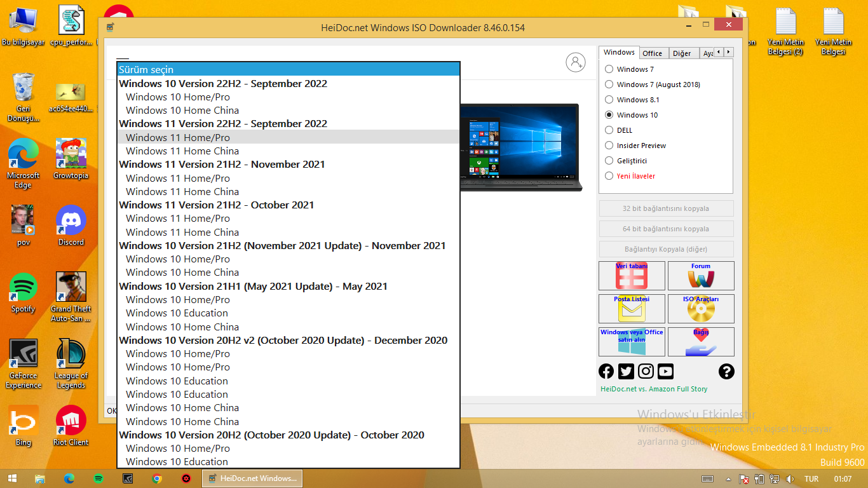Switch to the Diğer tab
The height and width of the screenshot is (488, 868).
(x=682, y=53)
